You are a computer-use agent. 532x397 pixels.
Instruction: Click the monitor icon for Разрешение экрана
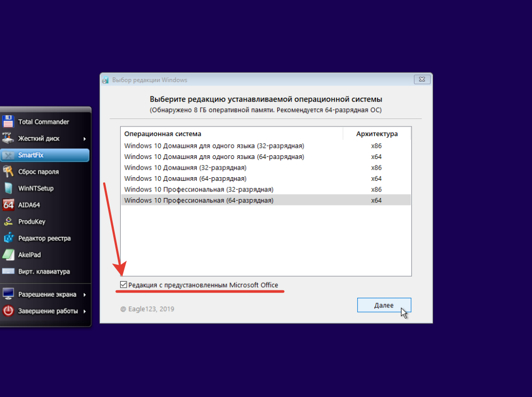(8, 294)
